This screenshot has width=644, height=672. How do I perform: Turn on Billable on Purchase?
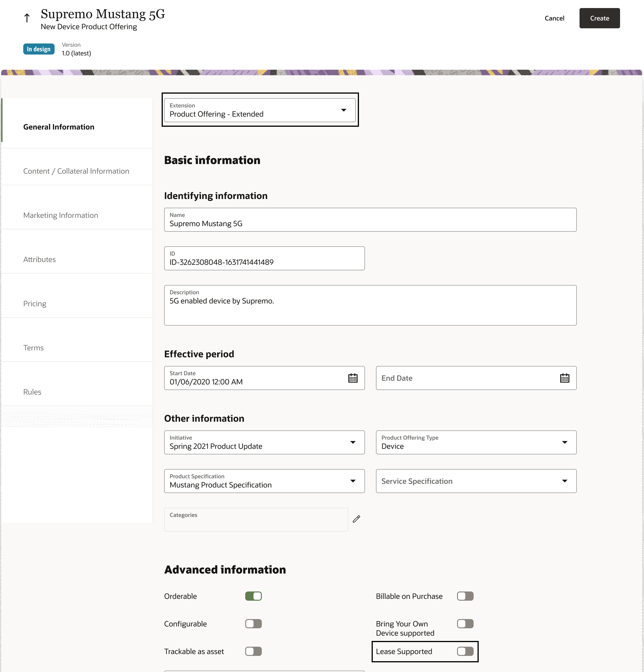click(x=465, y=596)
